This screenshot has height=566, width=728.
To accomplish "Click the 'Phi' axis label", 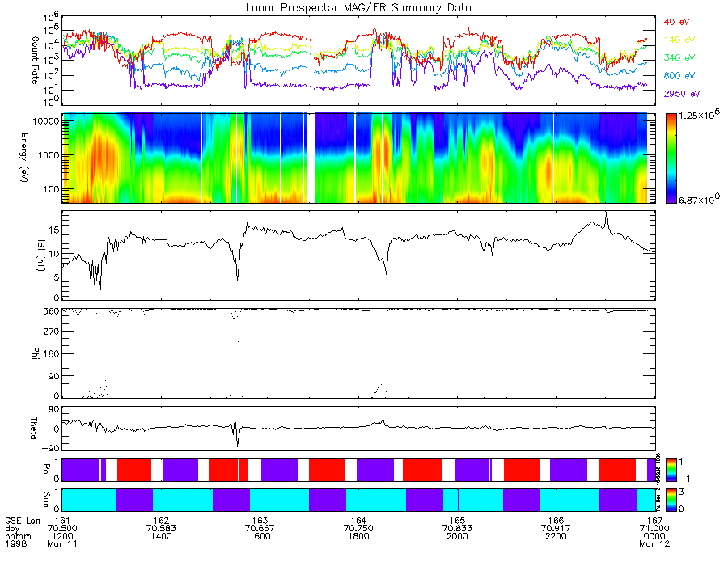I will coord(35,353).
